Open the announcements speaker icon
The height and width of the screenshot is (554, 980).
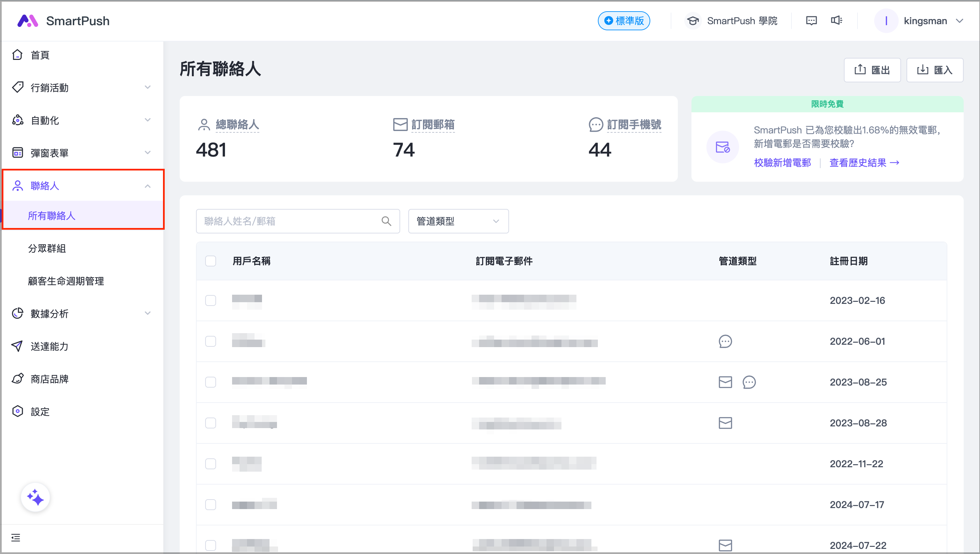click(x=836, y=20)
